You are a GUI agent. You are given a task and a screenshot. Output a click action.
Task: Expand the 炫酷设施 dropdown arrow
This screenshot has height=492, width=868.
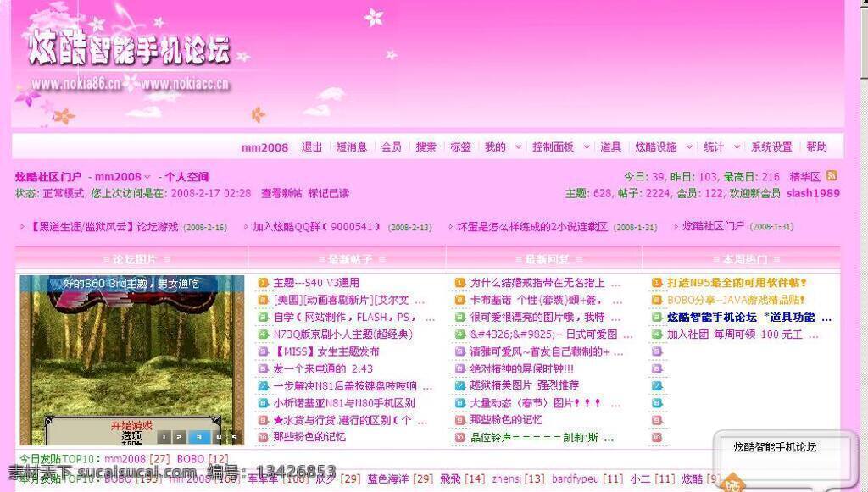689,147
